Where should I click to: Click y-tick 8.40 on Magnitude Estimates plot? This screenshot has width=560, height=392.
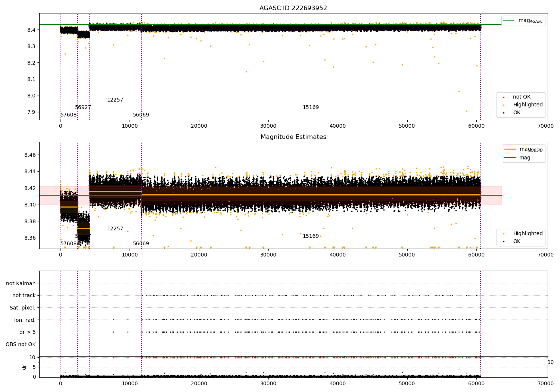pyautogui.click(x=30, y=205)
